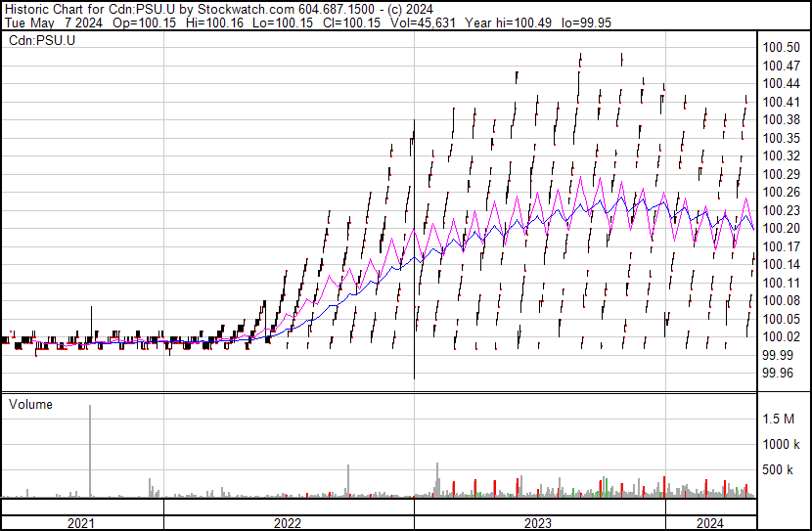The width and height of the screenshot is (812, 531).
Task: Click the 100.02 price axis label
Action: point(781,336)
